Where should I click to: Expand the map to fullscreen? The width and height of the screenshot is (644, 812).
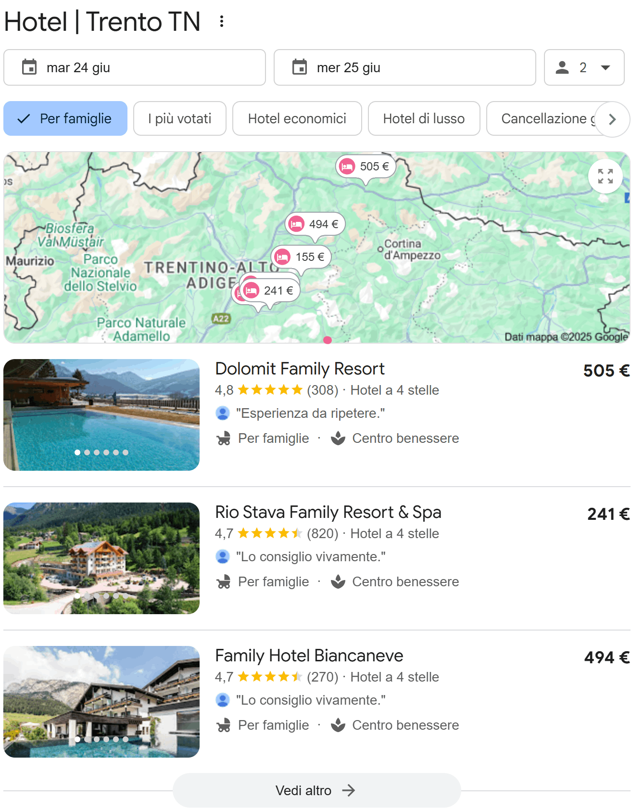605,176
